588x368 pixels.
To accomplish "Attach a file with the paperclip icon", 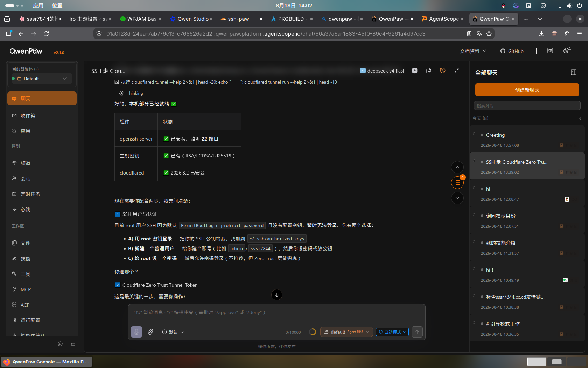I will (x=150, y=332).
